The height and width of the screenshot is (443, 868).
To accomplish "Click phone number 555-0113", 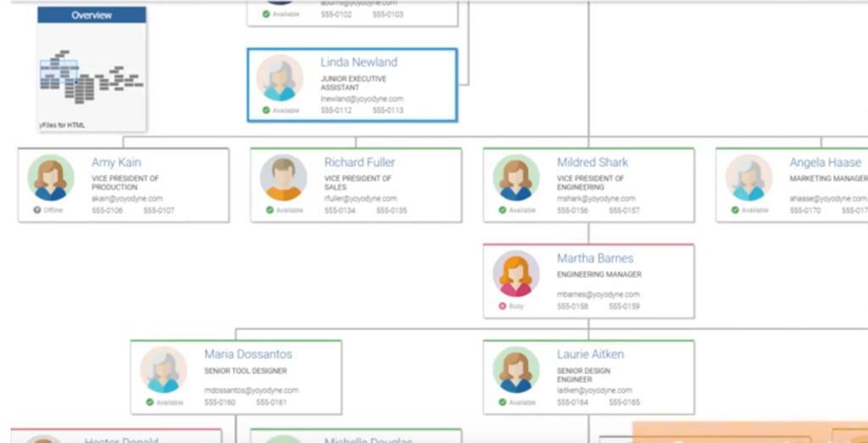I will (387, 110).
